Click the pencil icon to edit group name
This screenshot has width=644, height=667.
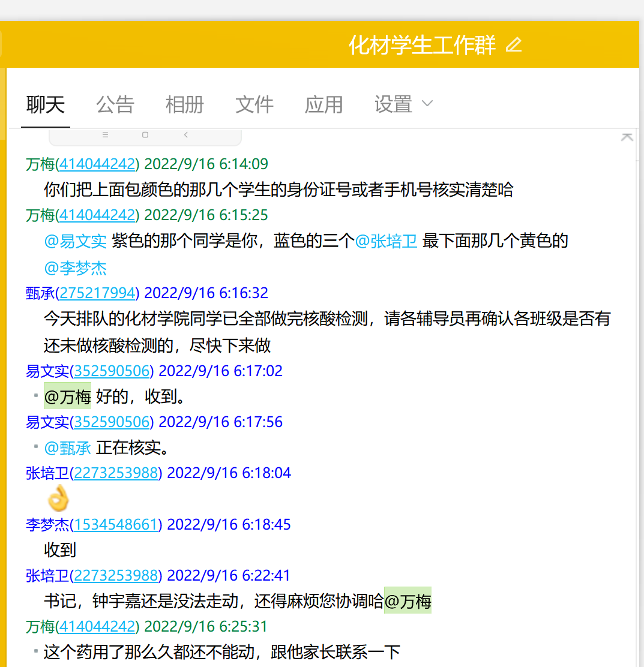pyautogui.click(x=514, y=45)
